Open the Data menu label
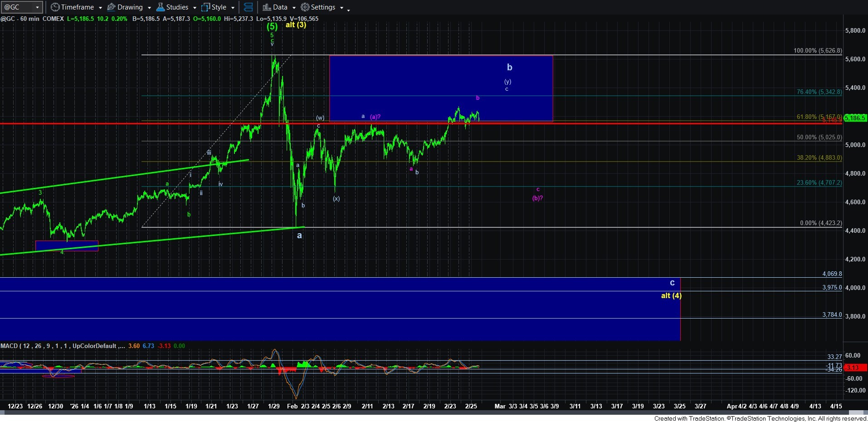The height and width of the screenshot is (422, 868). (280, 7)
